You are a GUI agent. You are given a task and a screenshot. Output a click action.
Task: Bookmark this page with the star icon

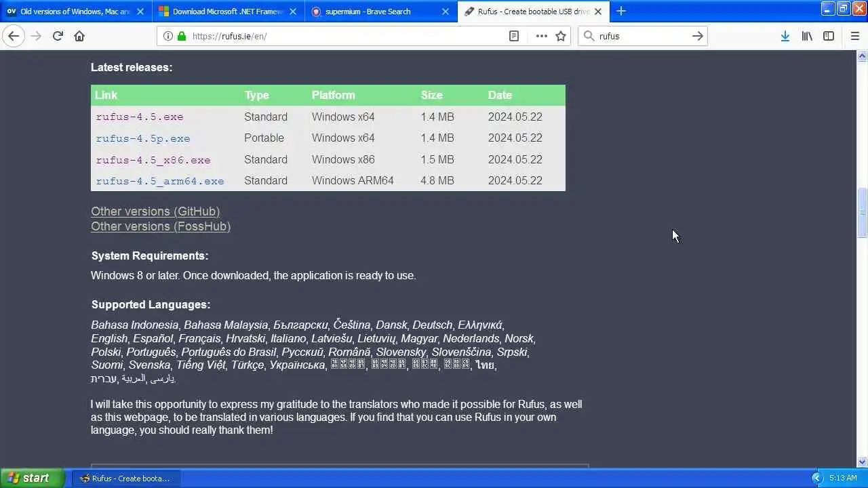[561, 36]
